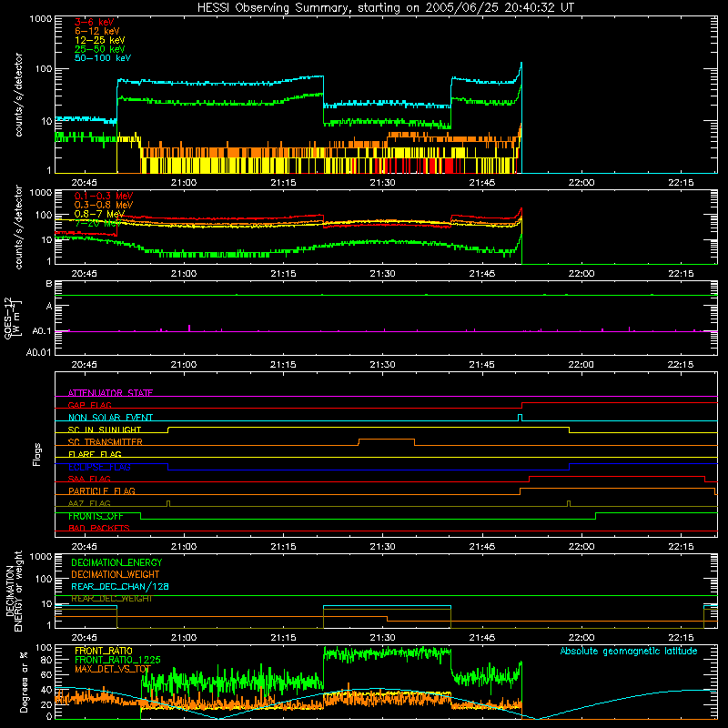Click the GOES magenta spike near 21:00
Screen dimensions: 728x728
tap(189, 328)
